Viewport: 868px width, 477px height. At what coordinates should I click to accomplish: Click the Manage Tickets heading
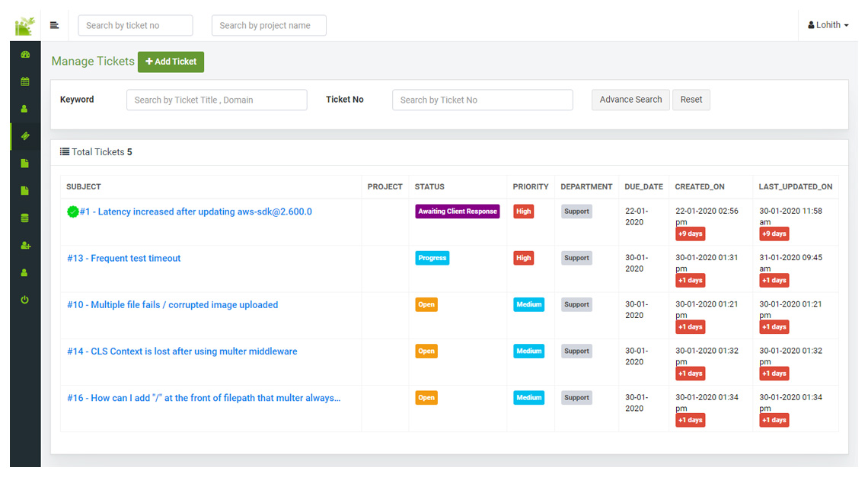[93, 61]
